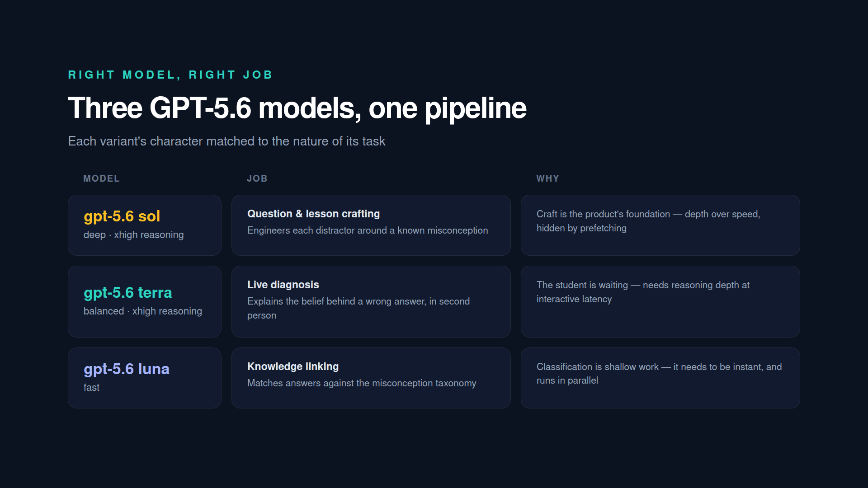The height and width of the screenshot is (488, 868).
Task: Click the balanced · xhigh reasoning label
Action: click(142, 311)
